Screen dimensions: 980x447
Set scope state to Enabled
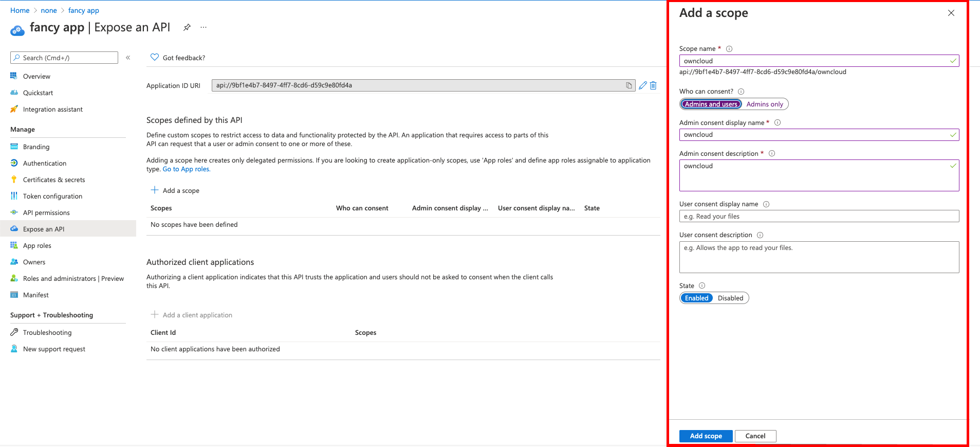click(696, 298)
